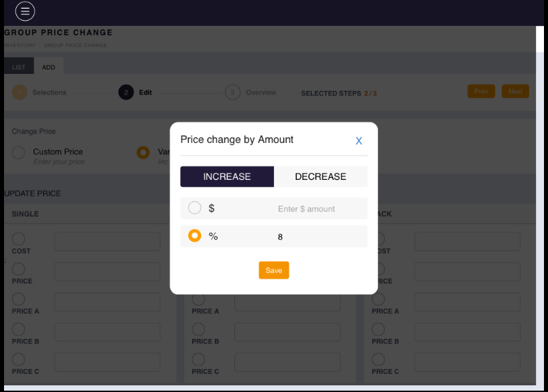The image size is (548, 392).
Task: Select the DECREASE option
Action: point(320,177)
